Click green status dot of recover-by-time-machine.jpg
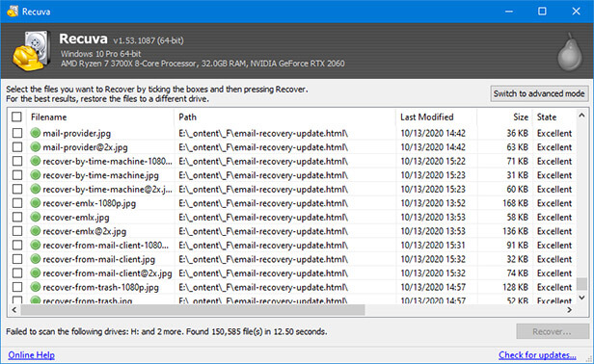Image resolution: width=594 pixels, height=364 pixels. (x=36, y=175)
